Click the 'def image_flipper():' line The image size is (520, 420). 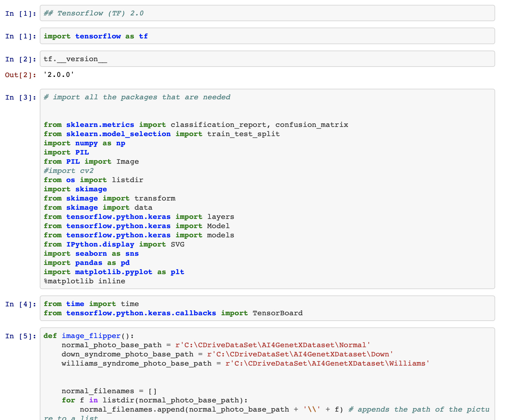(x=89, y=336)
